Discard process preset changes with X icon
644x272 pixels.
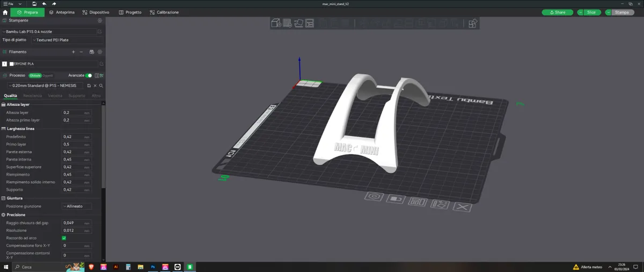pos(95,85)
